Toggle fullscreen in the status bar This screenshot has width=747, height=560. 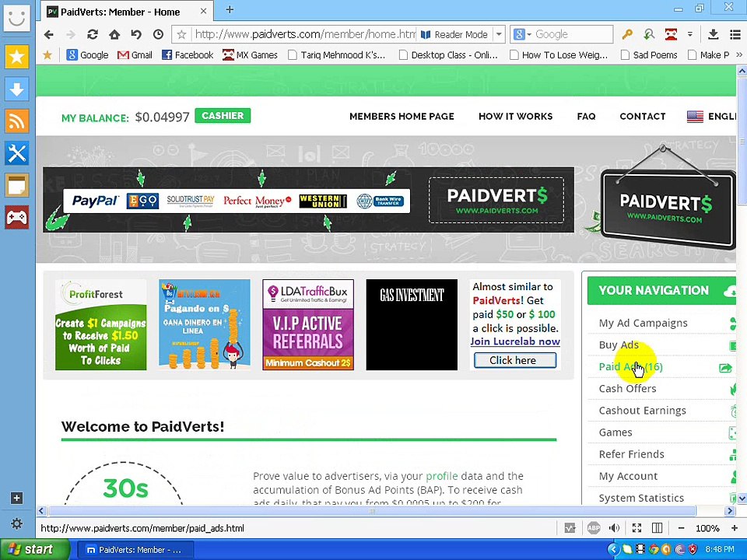tap(637, 527)
